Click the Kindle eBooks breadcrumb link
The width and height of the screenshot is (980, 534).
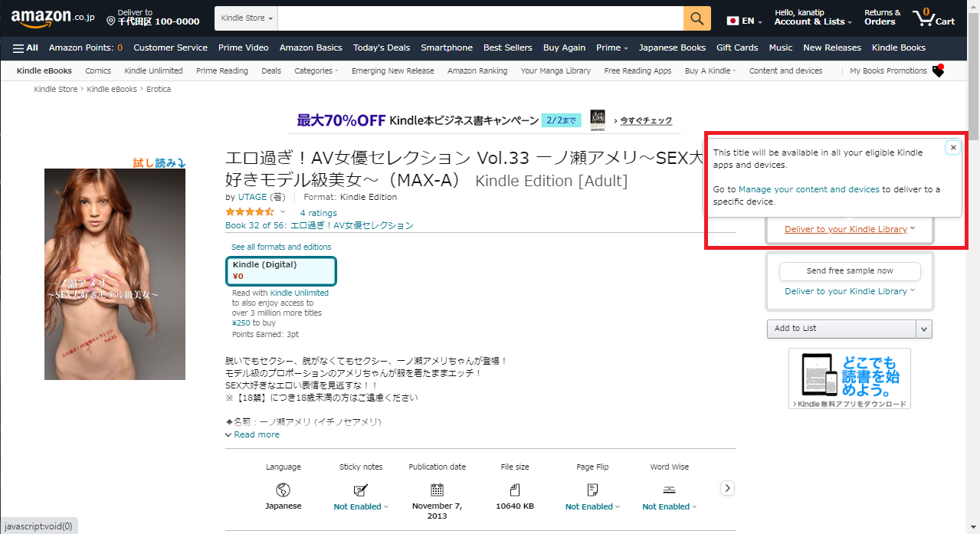112,89
